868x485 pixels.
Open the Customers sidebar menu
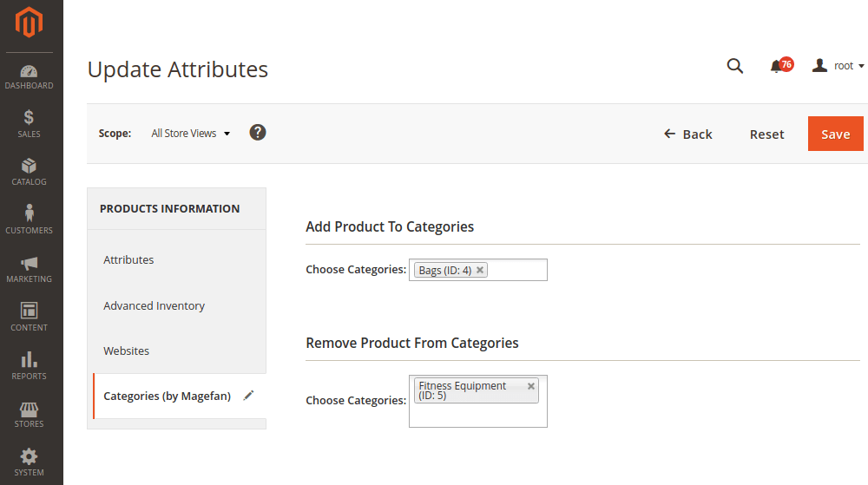[x=29, y=220]
